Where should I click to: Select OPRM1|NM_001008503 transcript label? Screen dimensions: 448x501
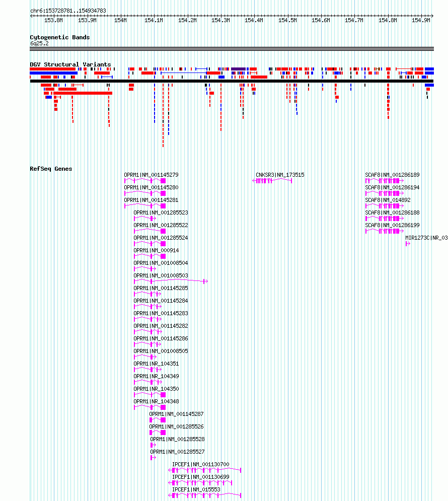pos(161,275)
